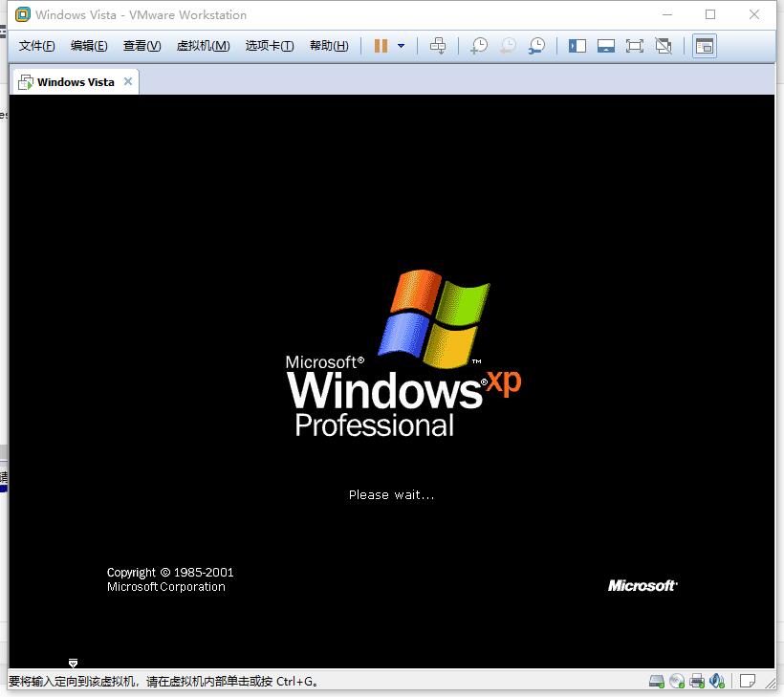The image size is (784, 697).
Task: Revert to the previous snapshot
Action: [508, 46]
